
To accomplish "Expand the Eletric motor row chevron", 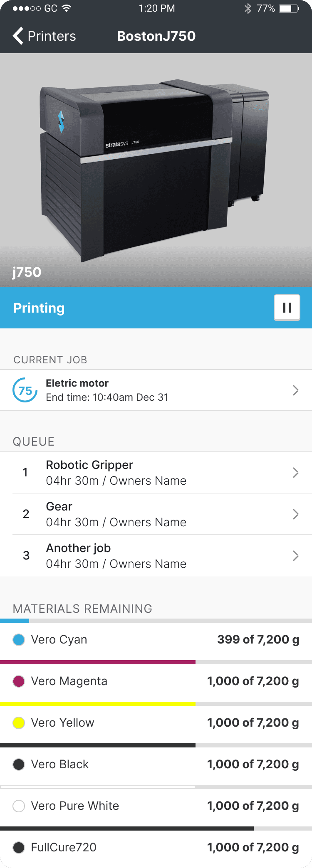I will pyautogui.click(x=296, y=390).
